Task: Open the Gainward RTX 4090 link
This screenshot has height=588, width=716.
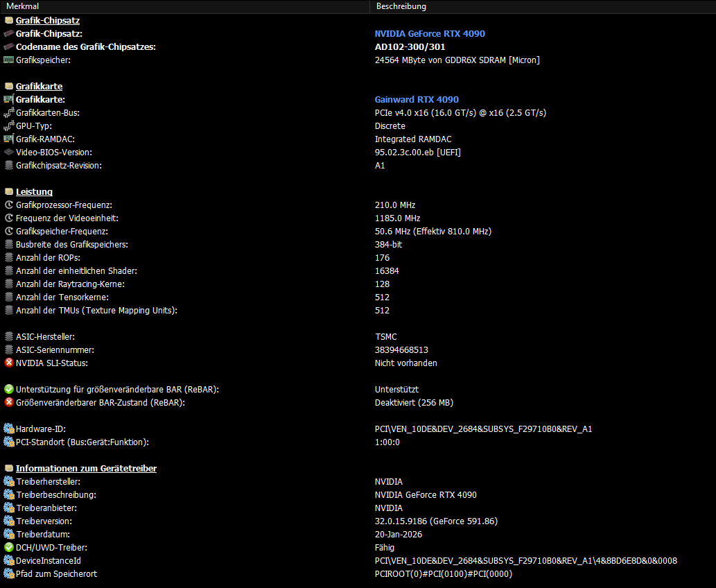Action: pyautogui.click(x=417, y=99)
